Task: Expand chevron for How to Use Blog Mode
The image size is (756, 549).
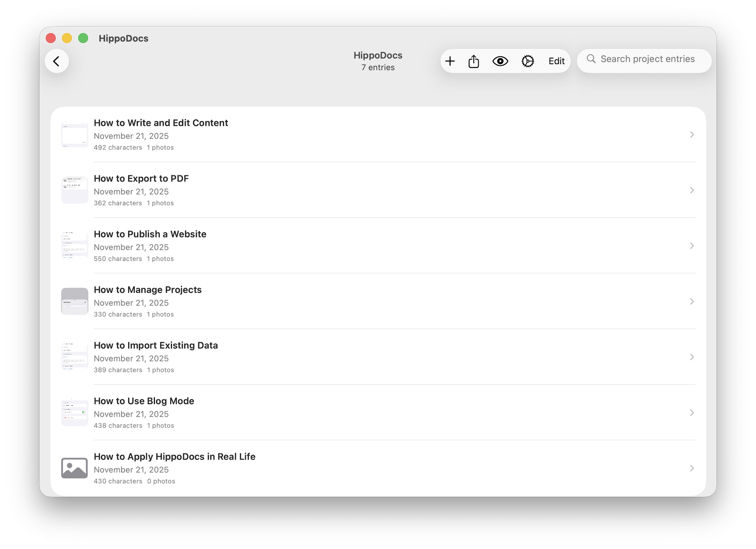Action: [692, 413]
